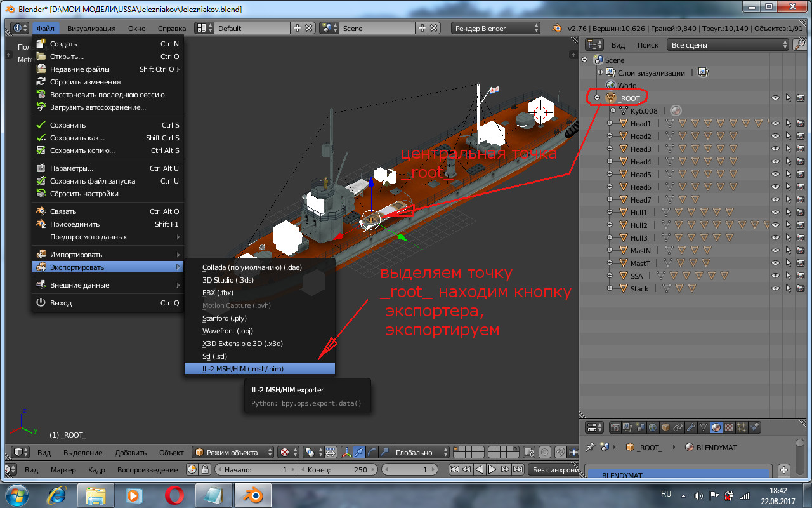Open the Particles properties tab icon
Viewport: 812px width, 508px height.
click(742, 427)
